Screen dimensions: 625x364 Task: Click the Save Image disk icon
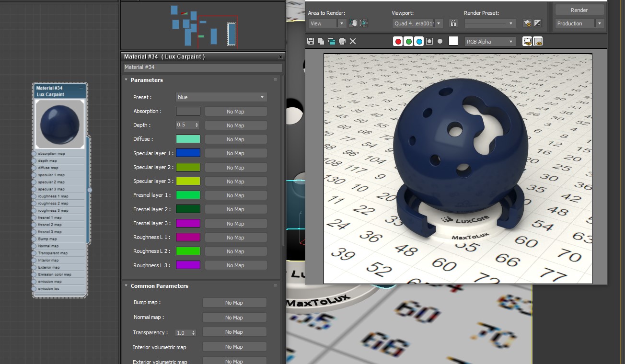tap(311, 42)
